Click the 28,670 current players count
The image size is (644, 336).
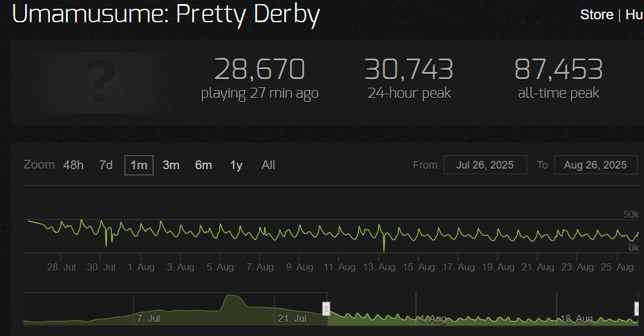[260, 69]
